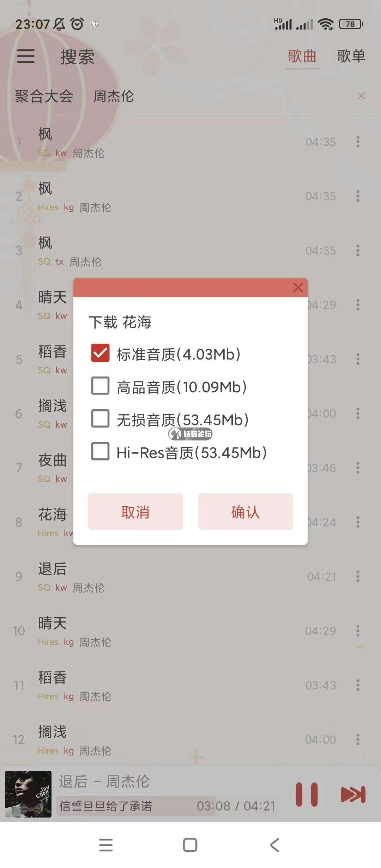Image resolution: width=381 pixels, height=868 pixels.
Task: Open the hamburger menu beside 搜索
Action: pyautogui.click(x=26, y=56)
